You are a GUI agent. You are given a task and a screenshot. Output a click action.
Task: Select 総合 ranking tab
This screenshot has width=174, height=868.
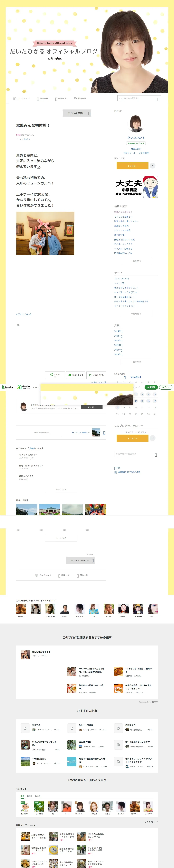22,796
